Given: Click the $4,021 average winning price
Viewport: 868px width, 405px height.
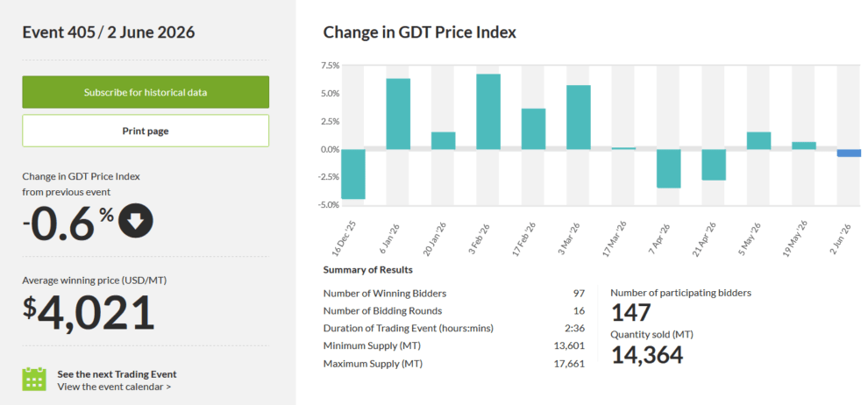Looking at the screenshot, I should 89,313.
